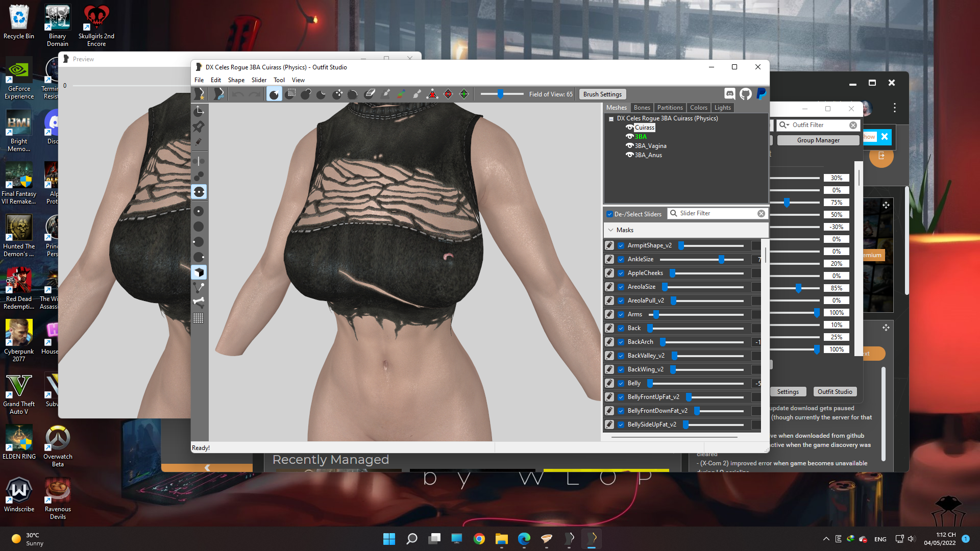Click the grid icon in side toolbar
The image size is (980, 551).
pyautogui.click(x=199, y=318)
